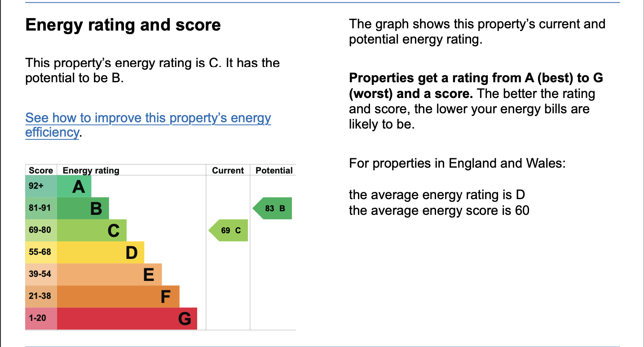Click the Score column header
644x347 pixels.
point(41,170)
